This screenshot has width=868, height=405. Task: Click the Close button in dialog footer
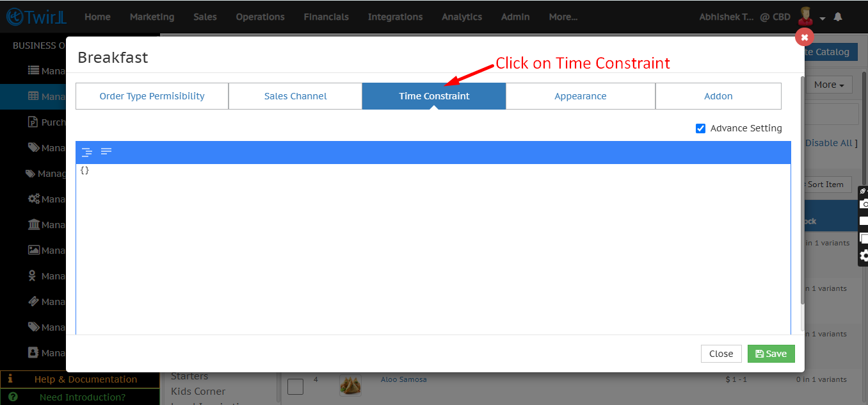click(x=721, y=354)
